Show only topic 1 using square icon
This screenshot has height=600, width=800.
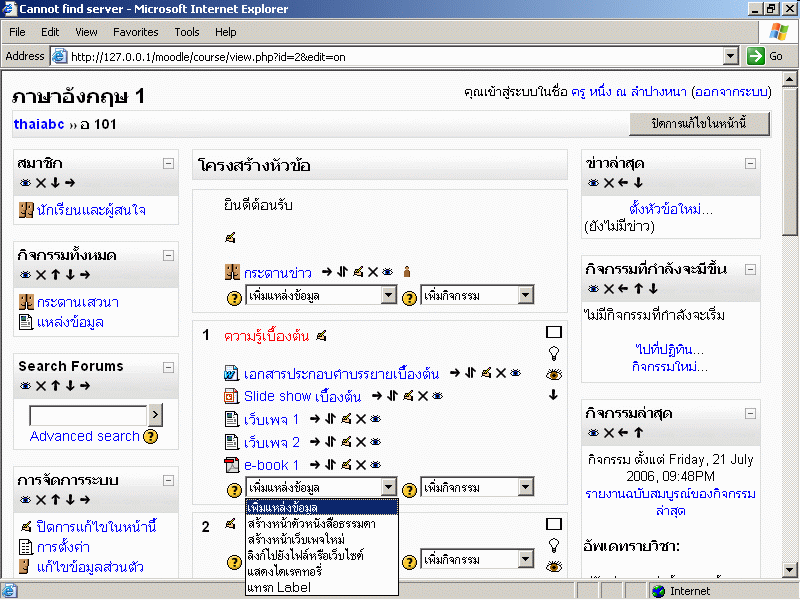(553, 332)
